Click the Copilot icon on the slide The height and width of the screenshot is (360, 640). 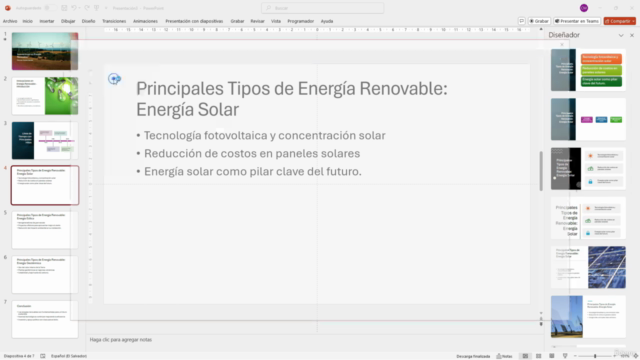[x=115, y=79]
